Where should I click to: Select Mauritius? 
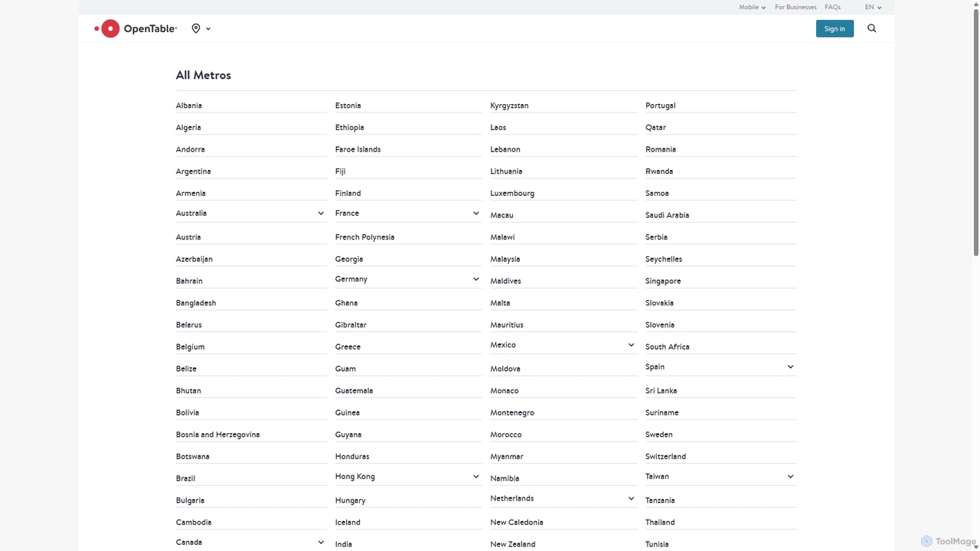[507, 325]
